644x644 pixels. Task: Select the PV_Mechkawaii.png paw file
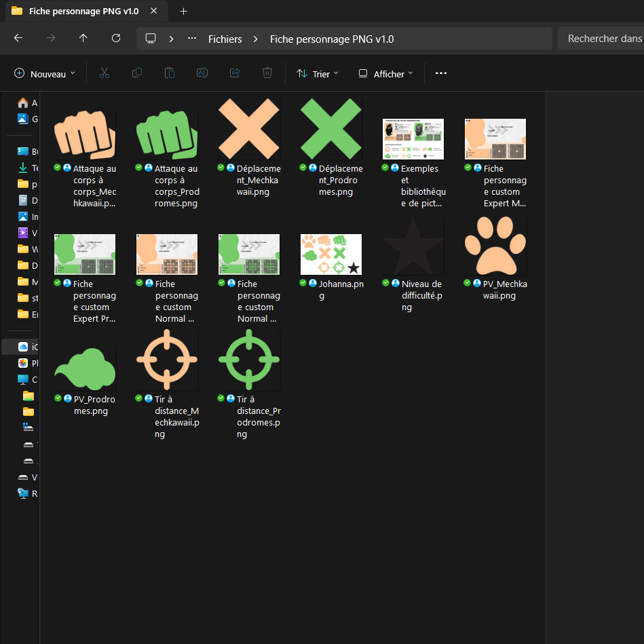[x=495, y=246]
